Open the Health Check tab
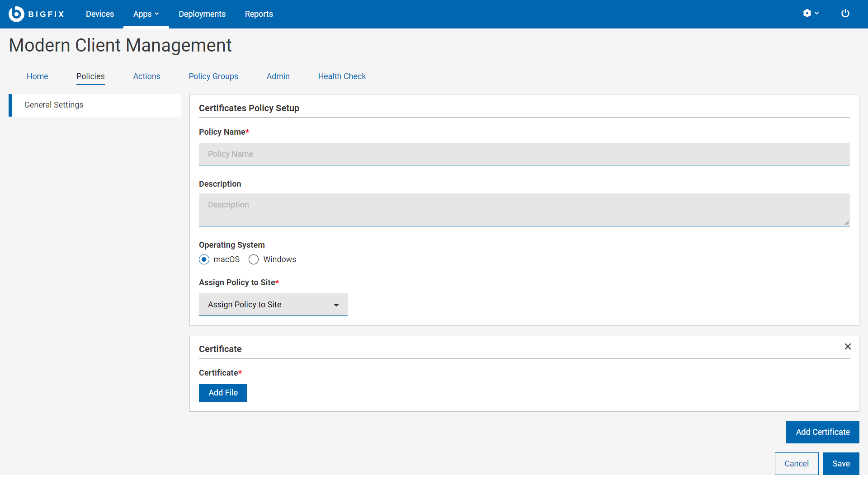The height and width of the screenshot is (480, 868). 342,76
